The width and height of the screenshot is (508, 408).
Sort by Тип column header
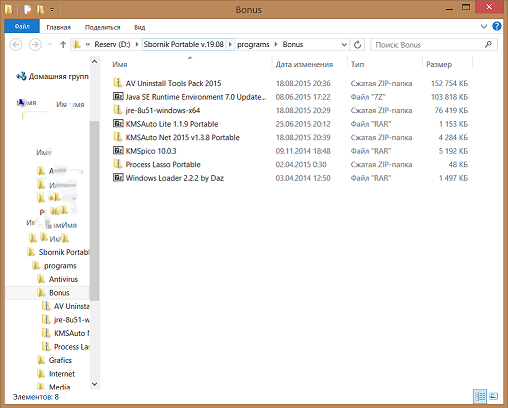click(x=357, y=64)
